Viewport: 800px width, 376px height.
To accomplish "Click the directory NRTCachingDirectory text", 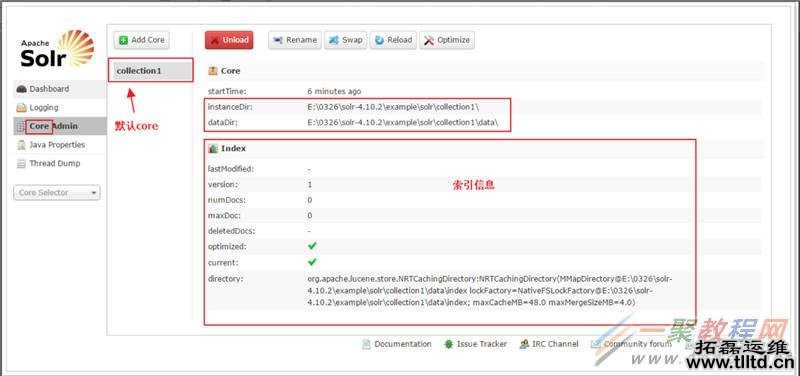I will (x=490, y=291).
